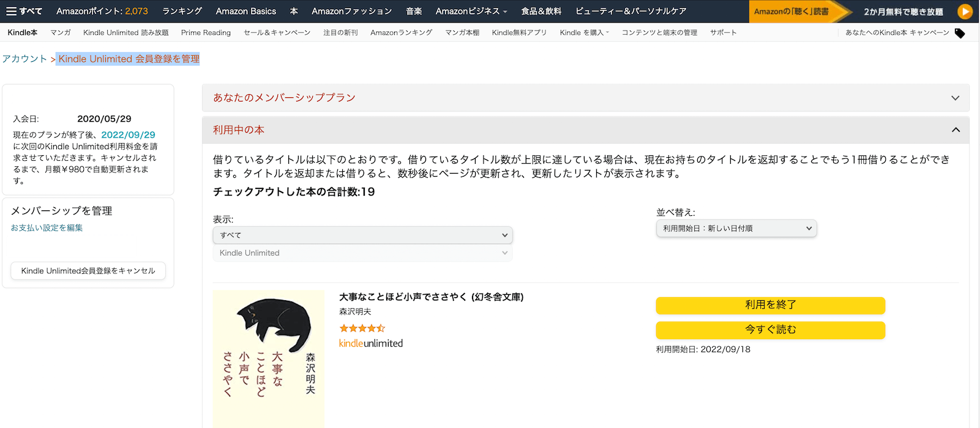
Task: Open Amazon Basics in the top navigation
Action: (246, 11)
